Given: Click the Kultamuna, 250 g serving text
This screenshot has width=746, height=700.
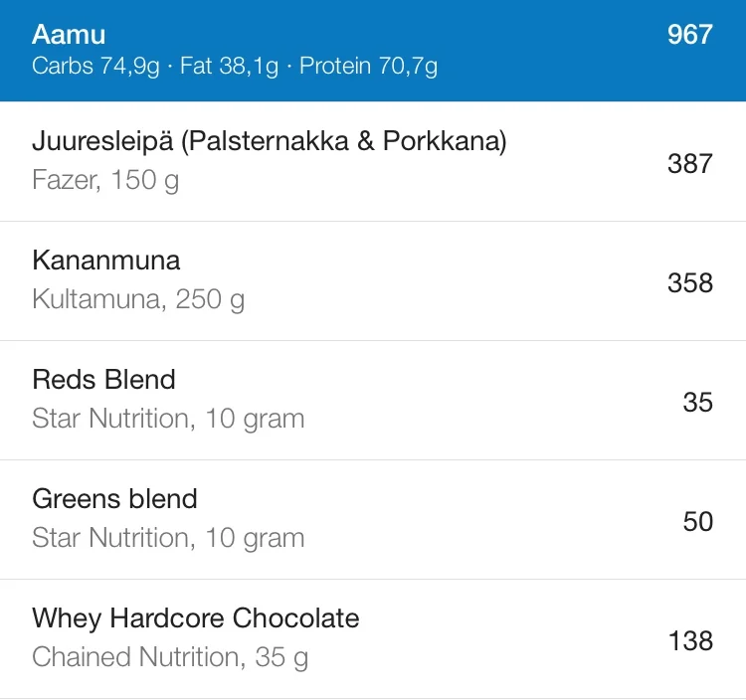Looking at the screenshot, I should point(138,299).
